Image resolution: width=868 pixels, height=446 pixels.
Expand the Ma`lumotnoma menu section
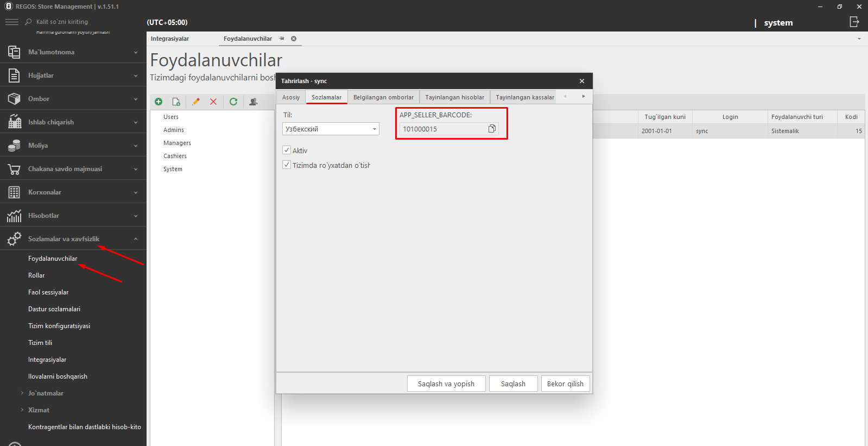click(x=136, y=52)
